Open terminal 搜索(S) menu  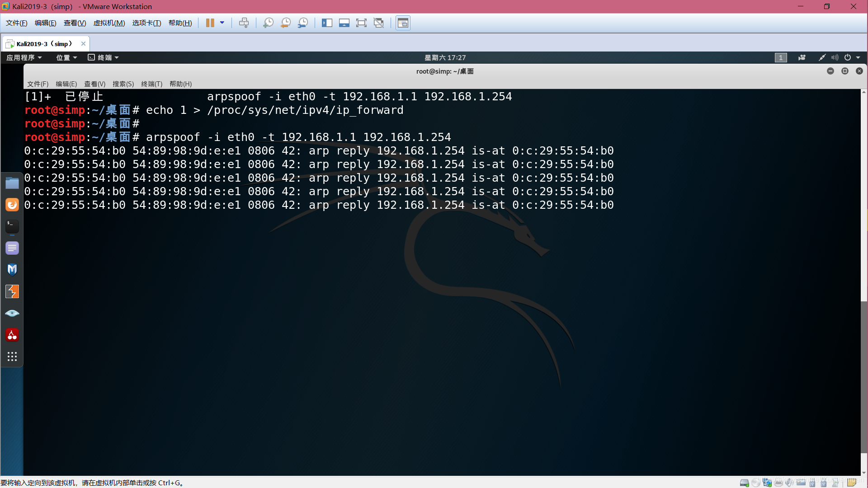123,84
